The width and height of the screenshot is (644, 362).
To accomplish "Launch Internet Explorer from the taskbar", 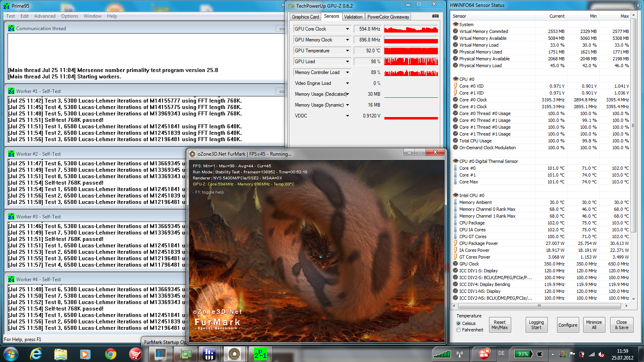I will [36, 354].
